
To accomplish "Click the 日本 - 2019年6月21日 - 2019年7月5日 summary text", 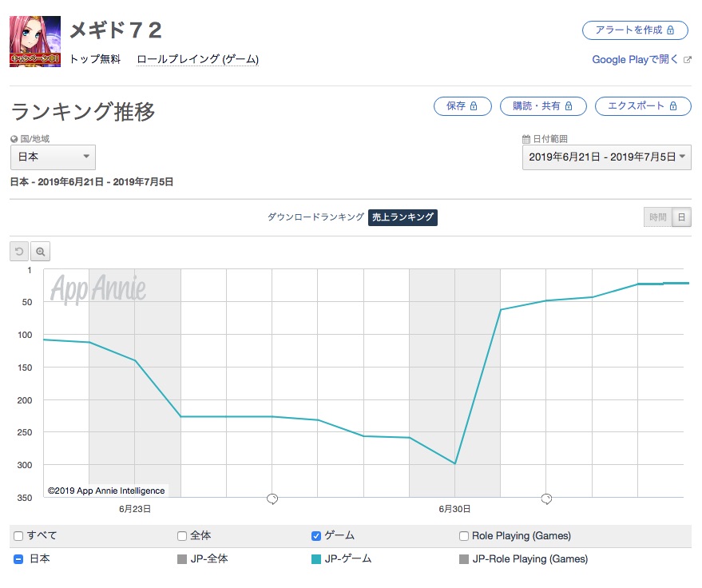I will coord(91,182).
